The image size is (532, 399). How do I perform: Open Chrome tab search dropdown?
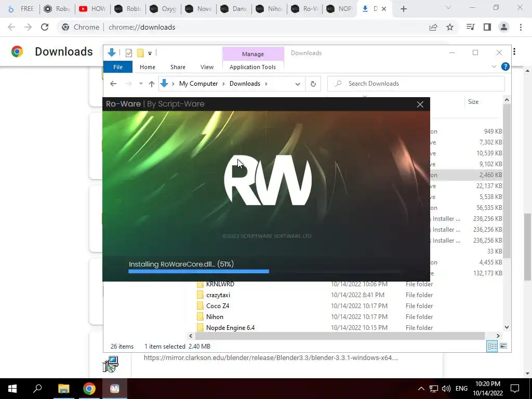click(x=448, y=7)
